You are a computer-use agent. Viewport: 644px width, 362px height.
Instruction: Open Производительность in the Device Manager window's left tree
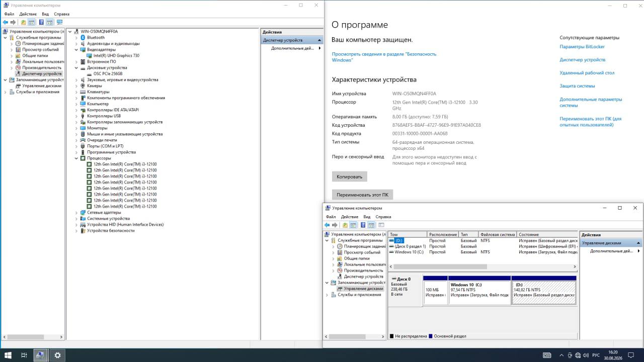click(x=42, y=68)
